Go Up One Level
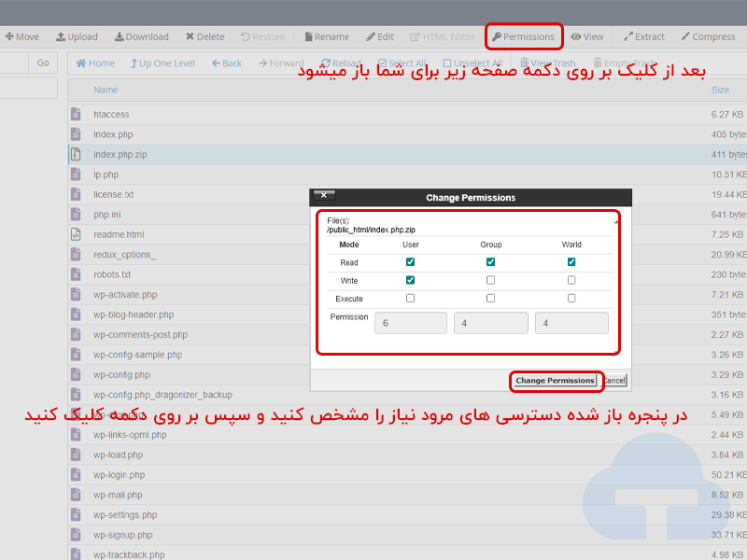Screen dimensions: 747x560 coord(162,63)
